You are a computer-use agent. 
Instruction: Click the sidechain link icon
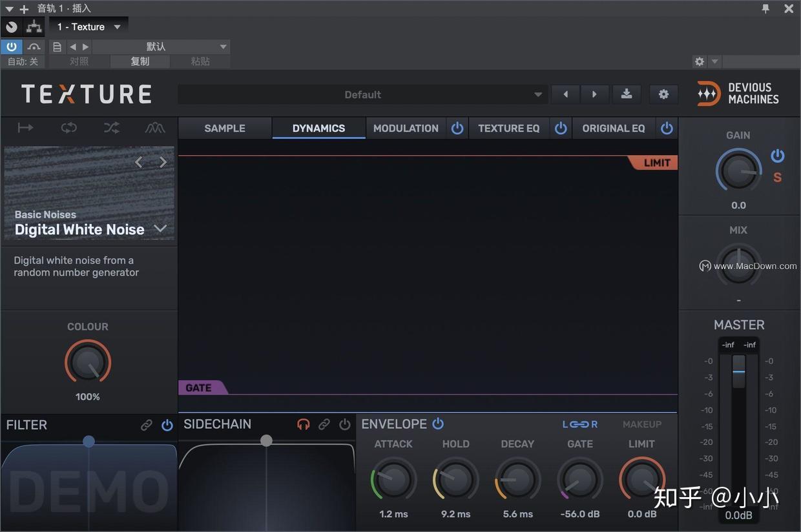[324, 424]
